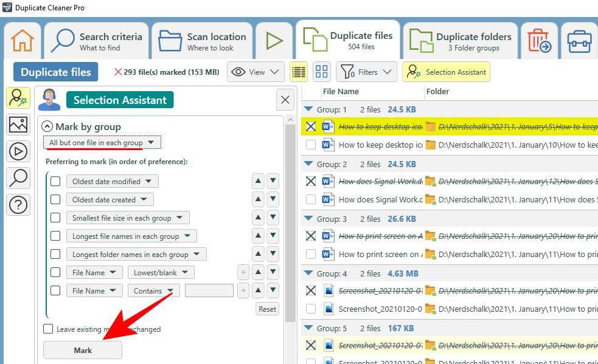Open Contains condition dropdown
The image size is (598, 364).
154,291
